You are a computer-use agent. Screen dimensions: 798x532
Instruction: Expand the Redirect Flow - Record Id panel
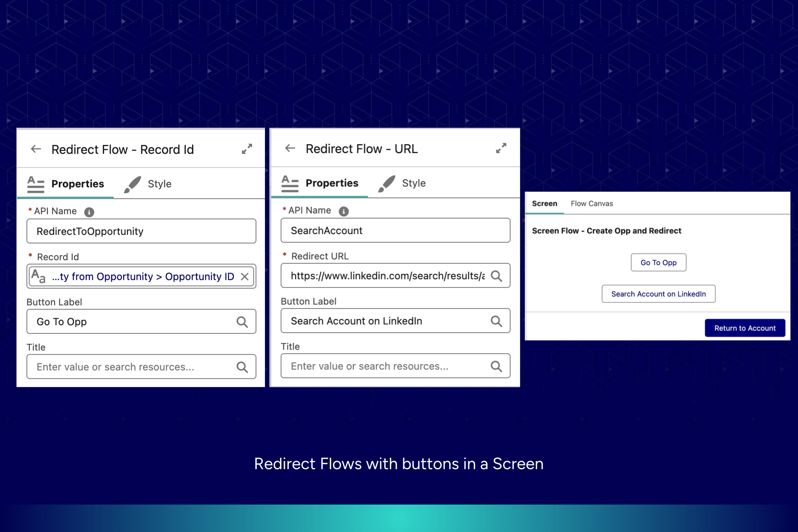click(x=247, y=149)
